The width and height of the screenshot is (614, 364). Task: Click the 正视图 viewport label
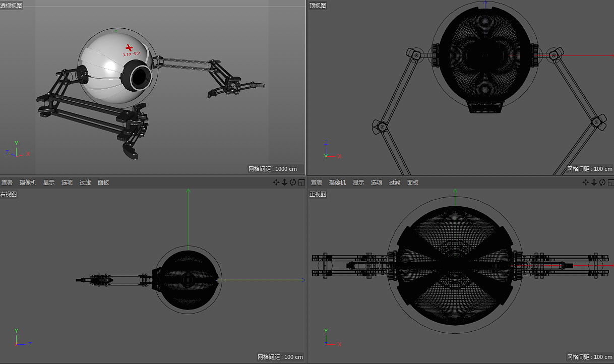[x=318, y=194]
